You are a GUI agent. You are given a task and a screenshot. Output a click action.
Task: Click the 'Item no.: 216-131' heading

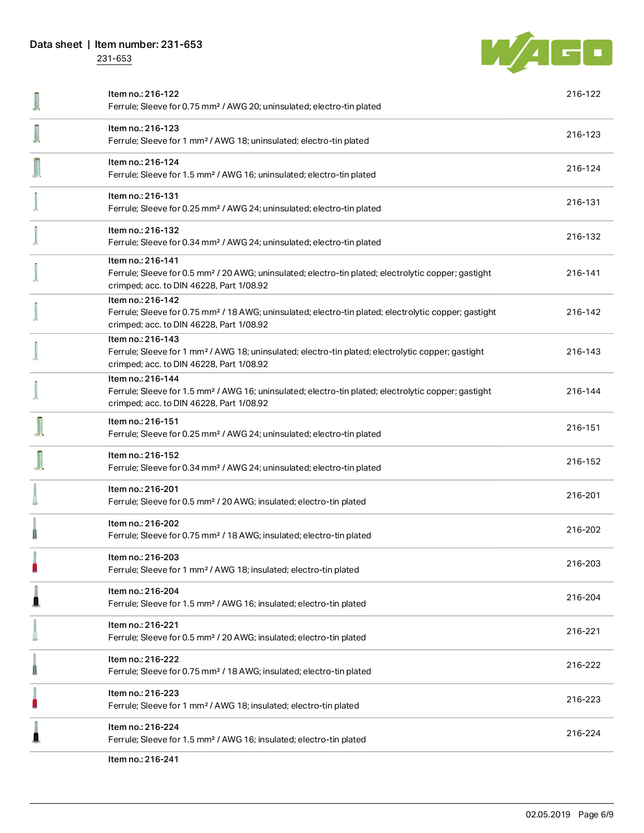143,196
